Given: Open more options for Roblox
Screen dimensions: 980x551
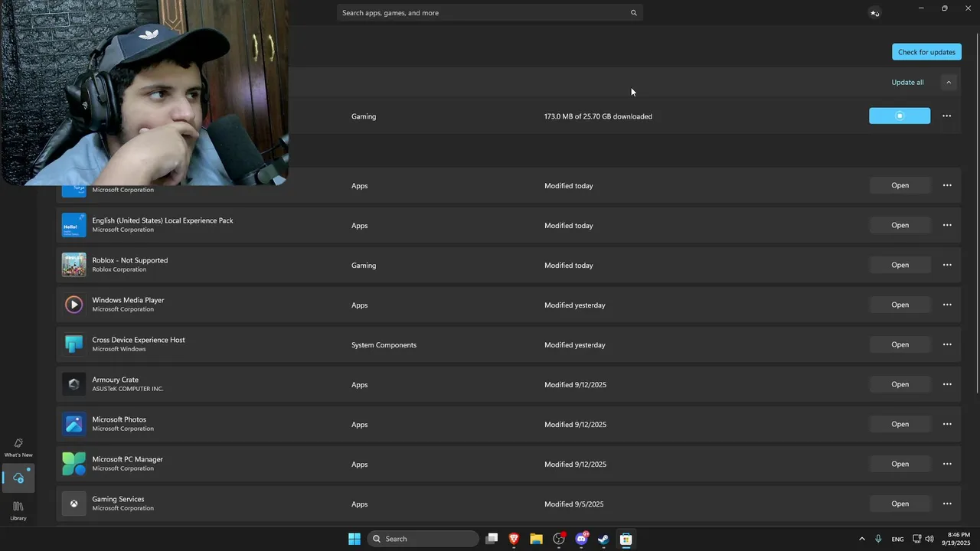Looking at the screenshot, I should pyautogui.click(x=947, y=265).
